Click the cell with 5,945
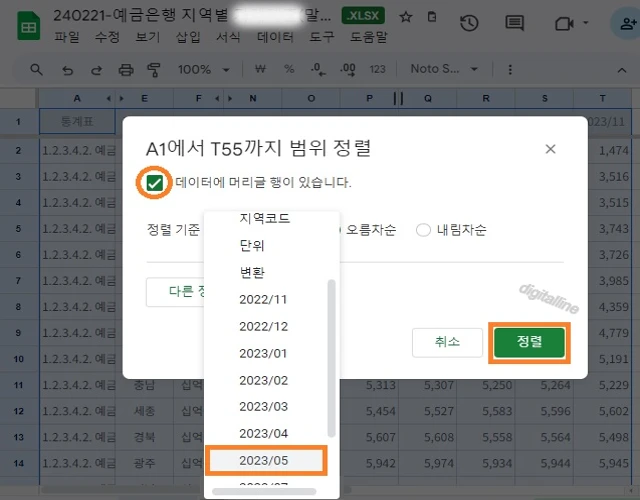Viewport: 640px width, 500px height. 602,463
